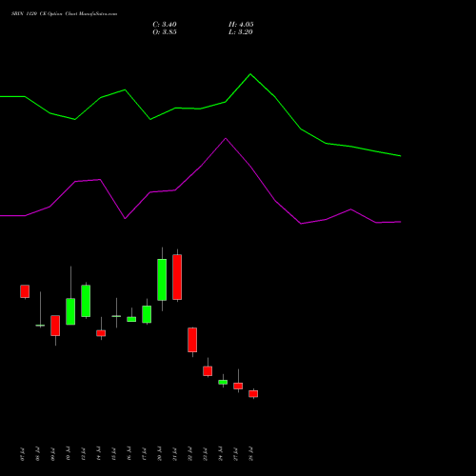This screenshot has width=476, height=476.
Task: Click the highest peak of the green line
Action: (250, 74)
